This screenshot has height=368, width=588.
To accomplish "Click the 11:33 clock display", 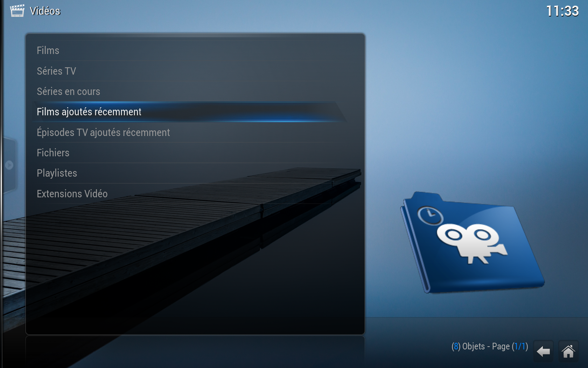I will (x=562, y=11).
